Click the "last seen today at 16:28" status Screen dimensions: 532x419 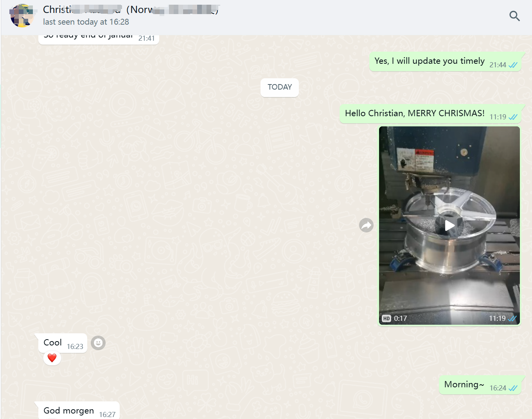[86, 22]
